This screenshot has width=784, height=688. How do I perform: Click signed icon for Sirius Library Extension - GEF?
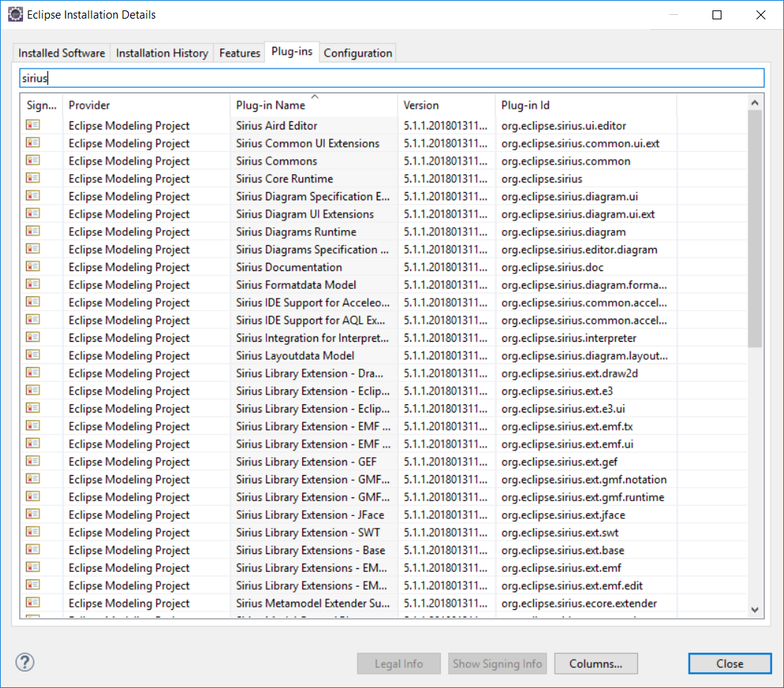[33, 461]
